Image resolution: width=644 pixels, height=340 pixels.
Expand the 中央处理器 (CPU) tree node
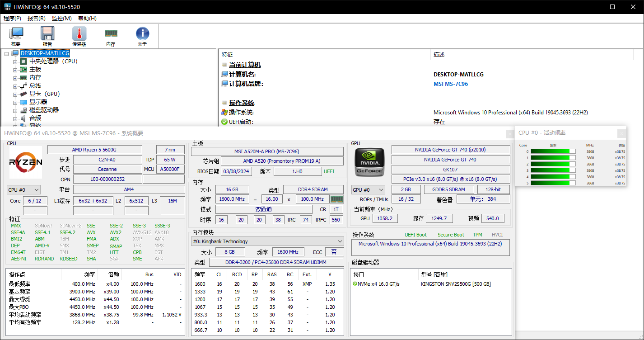coord(15,61)
